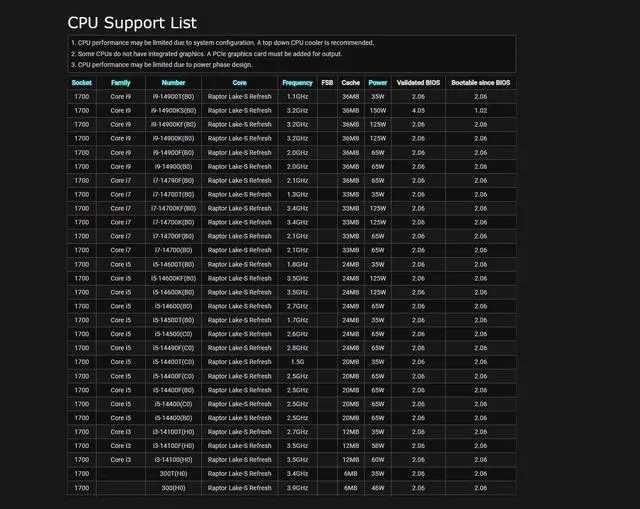The height and width of the screenshot is (509, 640).
Task: Select the i3-14100T(H0) processor entry
Action: [173, 431]
